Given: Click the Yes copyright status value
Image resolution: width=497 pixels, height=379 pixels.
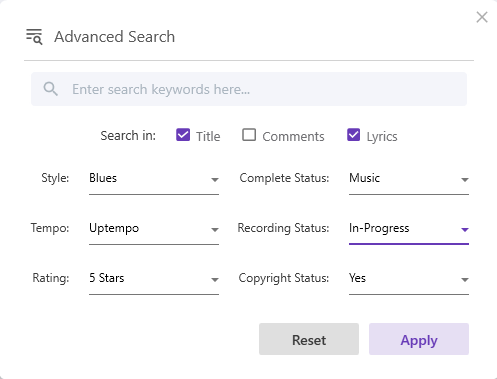Looking at the screenshot, I should [x=357, y=278].
